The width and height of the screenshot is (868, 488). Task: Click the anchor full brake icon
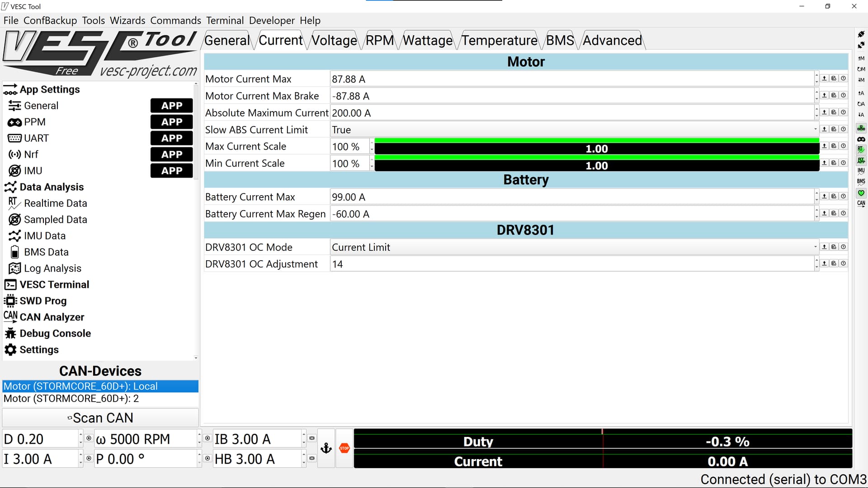pos(326,448)
